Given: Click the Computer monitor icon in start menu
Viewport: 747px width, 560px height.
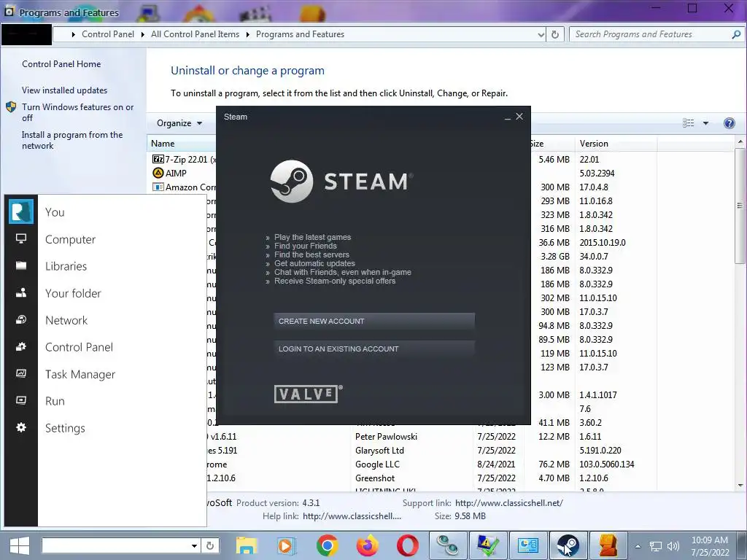Looking at the screenshot, I should tap(21, 238).
